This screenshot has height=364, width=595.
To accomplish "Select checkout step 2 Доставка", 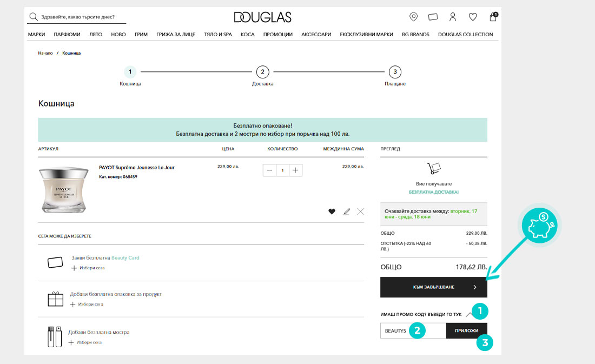I will 262,76.
